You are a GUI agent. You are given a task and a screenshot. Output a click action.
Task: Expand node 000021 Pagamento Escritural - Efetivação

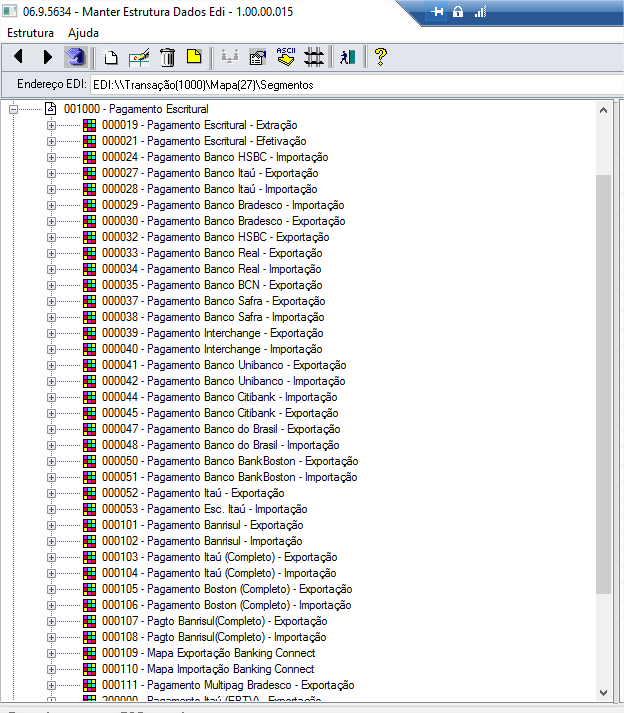(x=51, y=141)
